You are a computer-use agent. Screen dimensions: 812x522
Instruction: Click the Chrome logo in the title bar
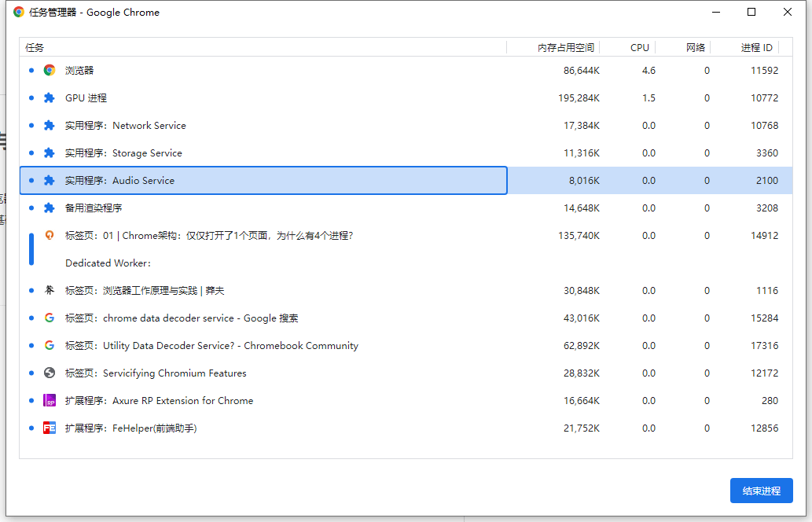point(19,12)
